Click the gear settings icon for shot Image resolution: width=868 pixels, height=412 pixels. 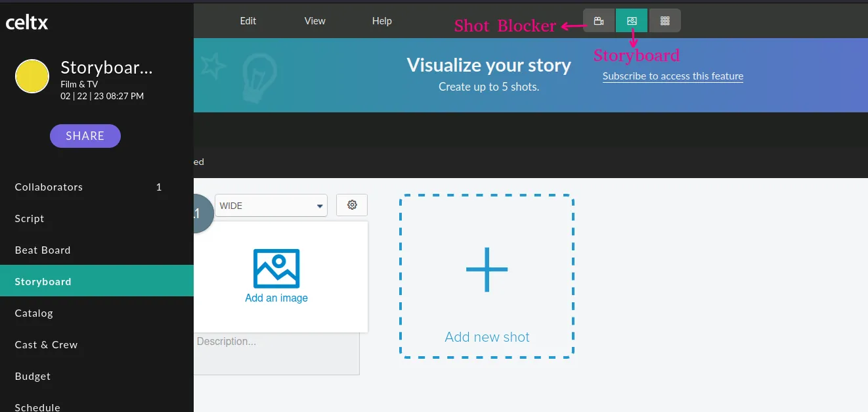click(352, 205)
